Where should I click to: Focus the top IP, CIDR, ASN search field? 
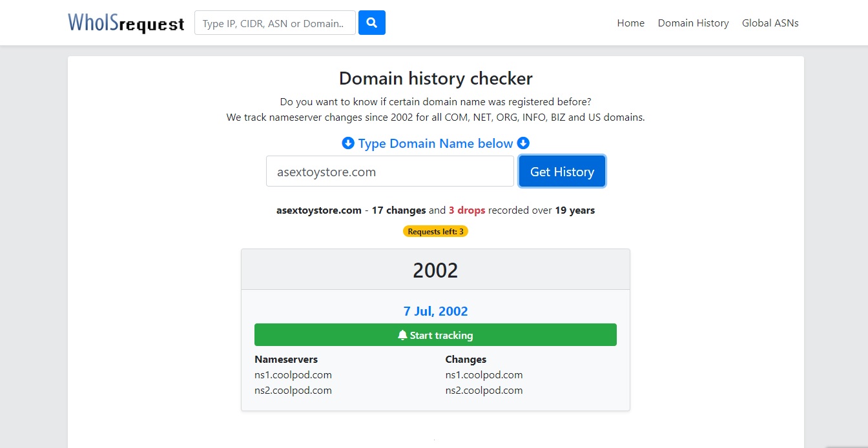[275, 23]
